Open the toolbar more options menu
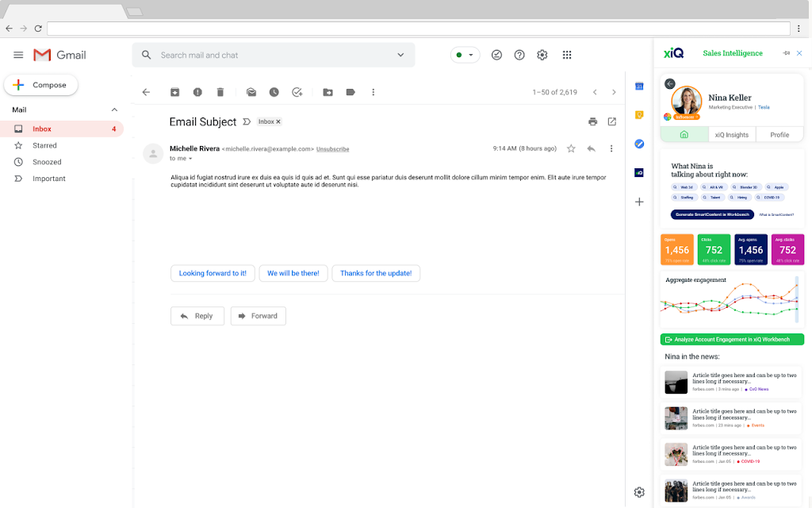812x508 pixels. click(x=373, y=92)
